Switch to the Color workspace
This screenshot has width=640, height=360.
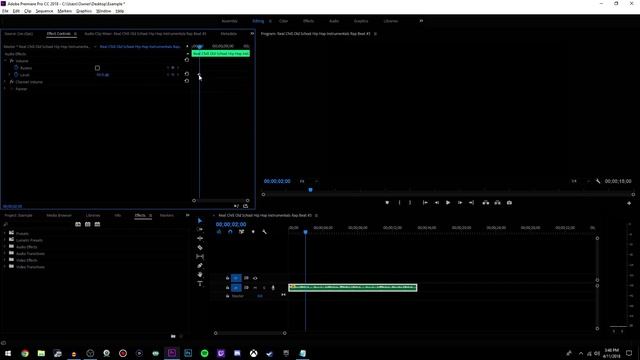tap(283, 21)
